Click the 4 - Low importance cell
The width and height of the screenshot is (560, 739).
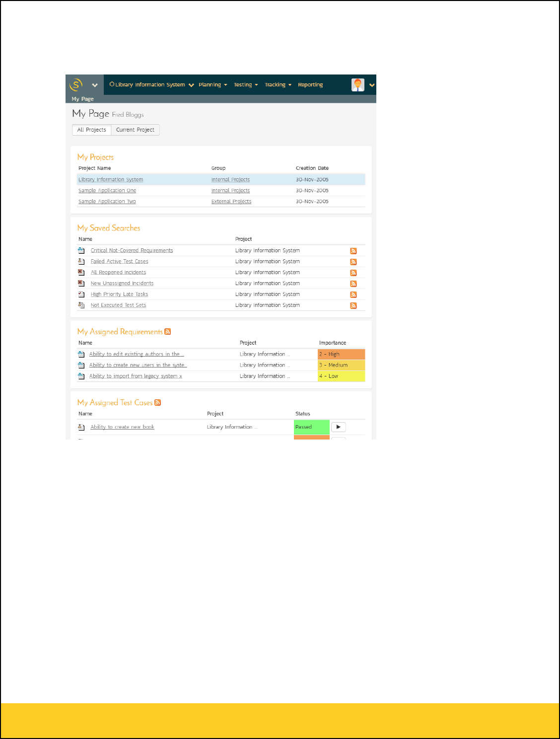342,376
